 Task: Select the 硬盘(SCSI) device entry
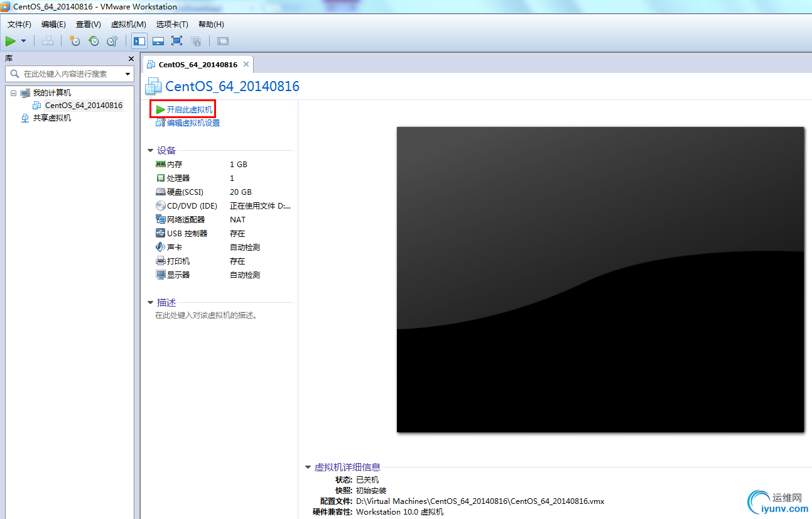point(185,192)
